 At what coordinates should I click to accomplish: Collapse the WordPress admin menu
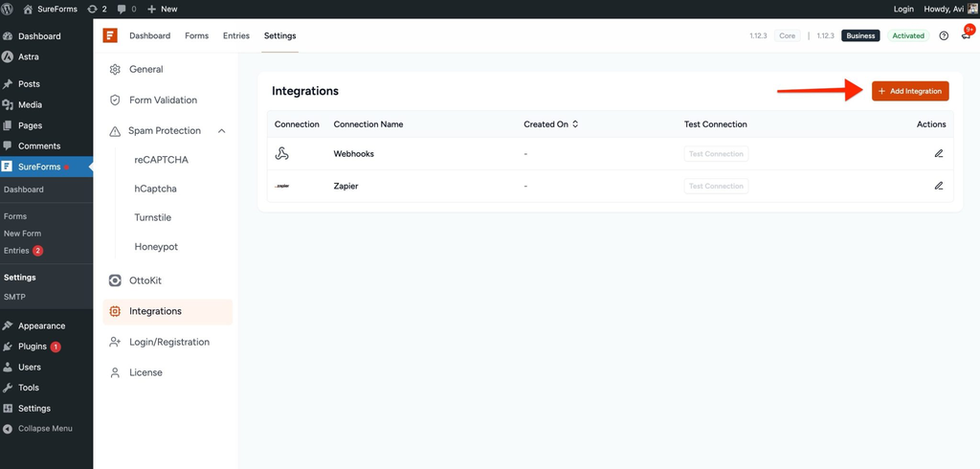click(46, 429)
